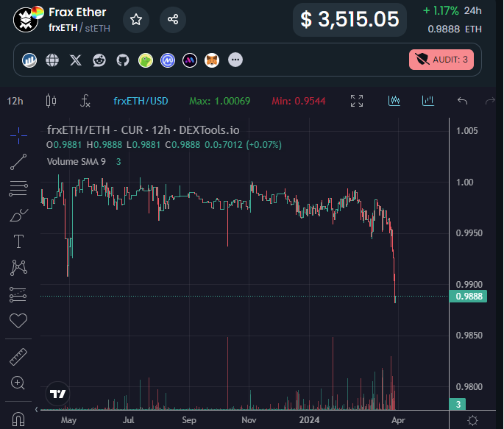Click the Frax Ether token name
Screen dimensions: 504x429
click(x=77, y=13)
